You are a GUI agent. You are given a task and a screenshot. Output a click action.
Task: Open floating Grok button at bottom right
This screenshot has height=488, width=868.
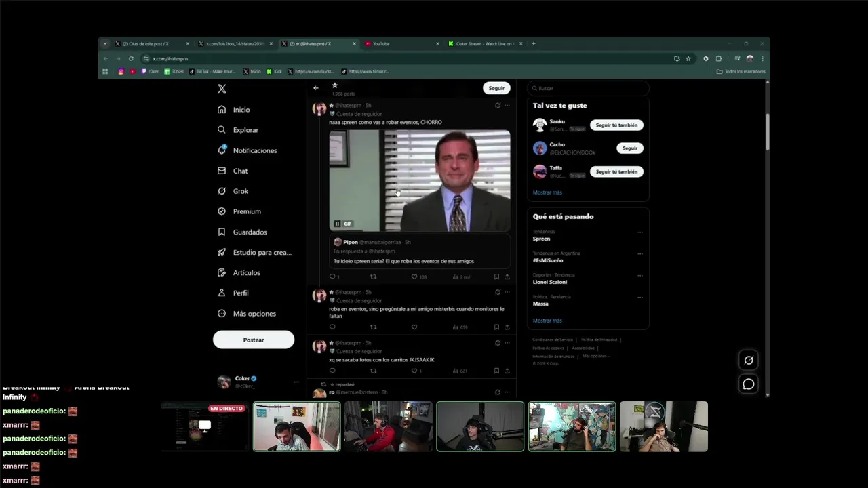tap(749, 361)
